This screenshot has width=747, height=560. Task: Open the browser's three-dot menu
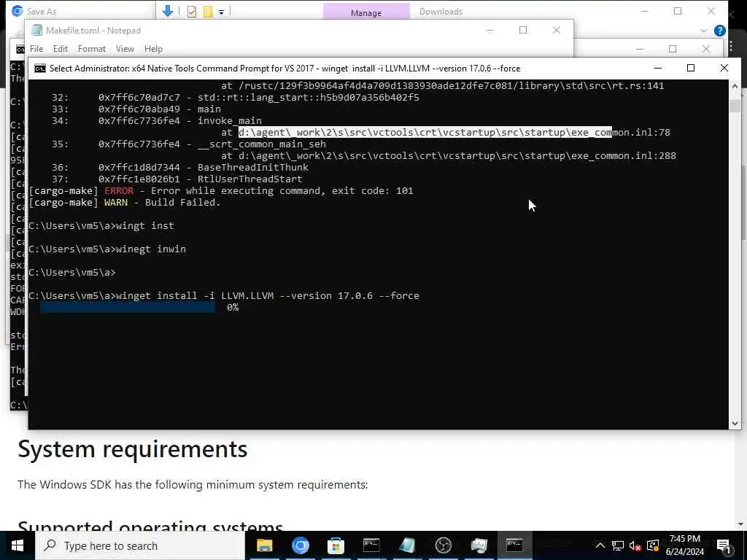click(731, 46)
